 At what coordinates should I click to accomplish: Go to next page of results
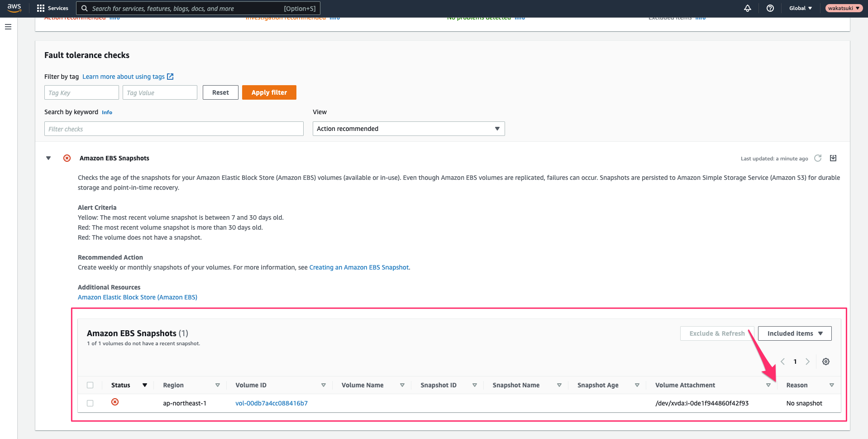pos(808,362)
